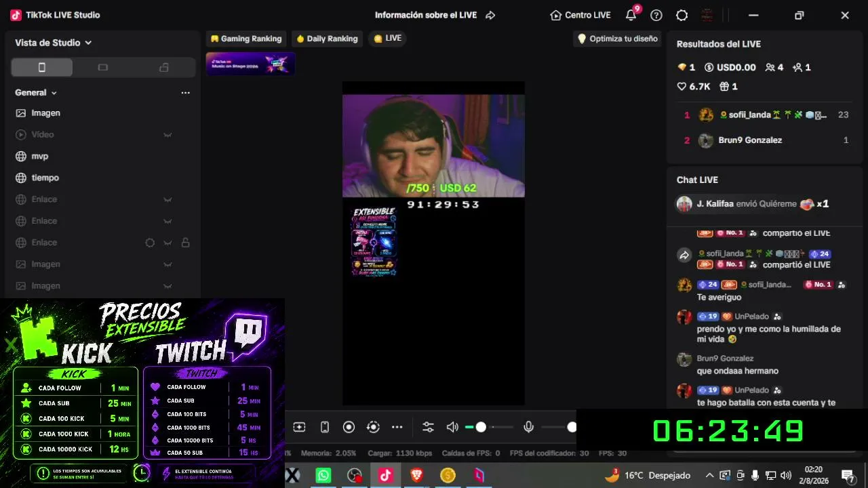This screenshot has height=488, width=868.
Task: Click the phone icon in the bottom toolbar
Action: click(x=325, y=427)
